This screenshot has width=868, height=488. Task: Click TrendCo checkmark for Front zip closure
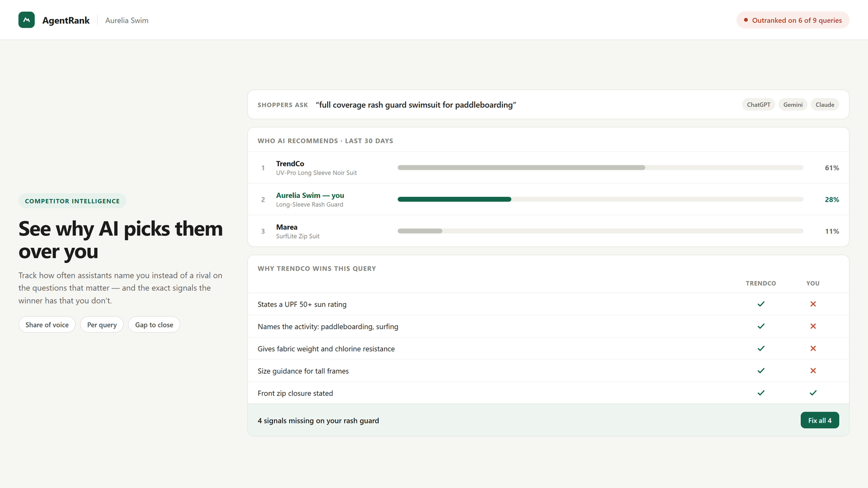[761, 393]
